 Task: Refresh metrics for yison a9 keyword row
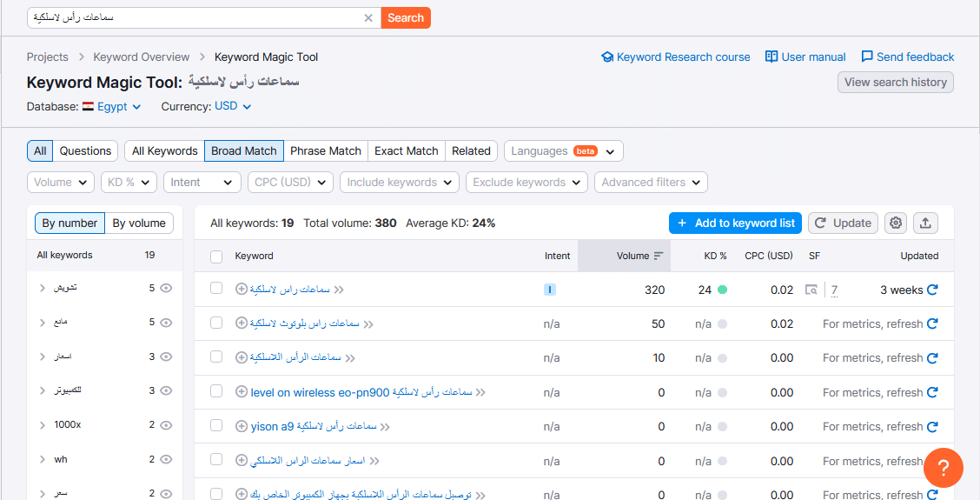(x=932, y=427)
